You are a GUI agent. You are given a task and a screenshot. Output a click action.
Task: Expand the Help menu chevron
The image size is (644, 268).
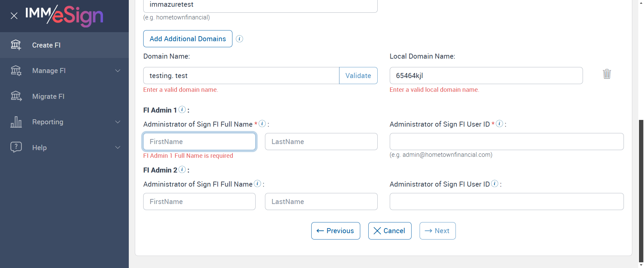click(x=118, y=147)
